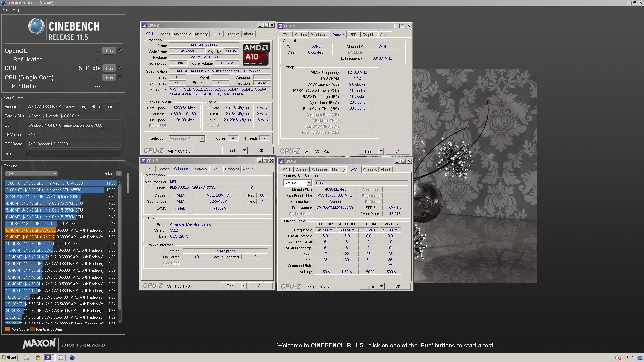Toggle the OpenGL test checkbox
Image resolution: width=644 pixels, height=362 pixels.
[x=120, y=51]
